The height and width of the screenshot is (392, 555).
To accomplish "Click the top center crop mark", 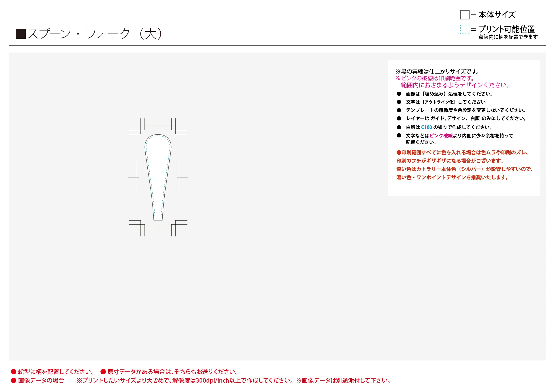I will (x=158, y=123).
